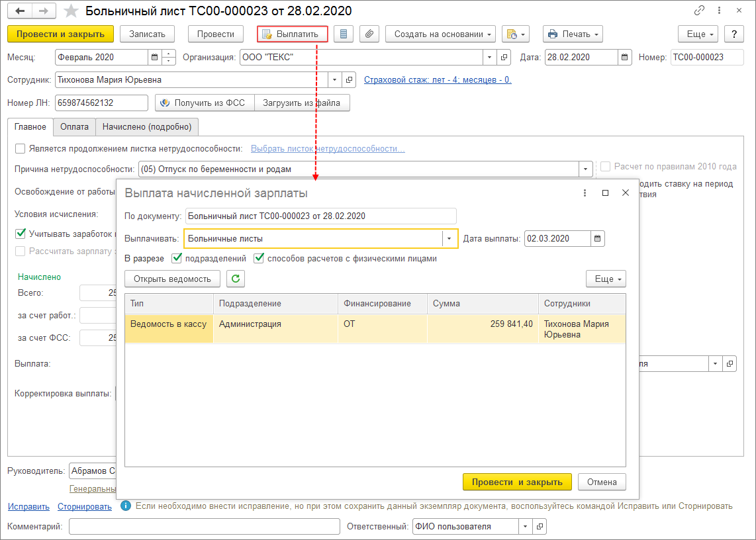Click Получить из ФСС button
This screenshot has width=756, height=540.
(x=205, y=103)
